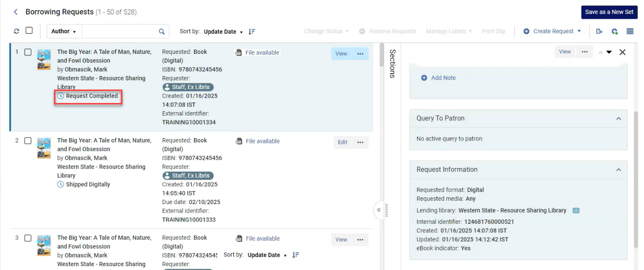Open the list view layout icon
This screenshot has width=644, height=270.
[630, 31]
